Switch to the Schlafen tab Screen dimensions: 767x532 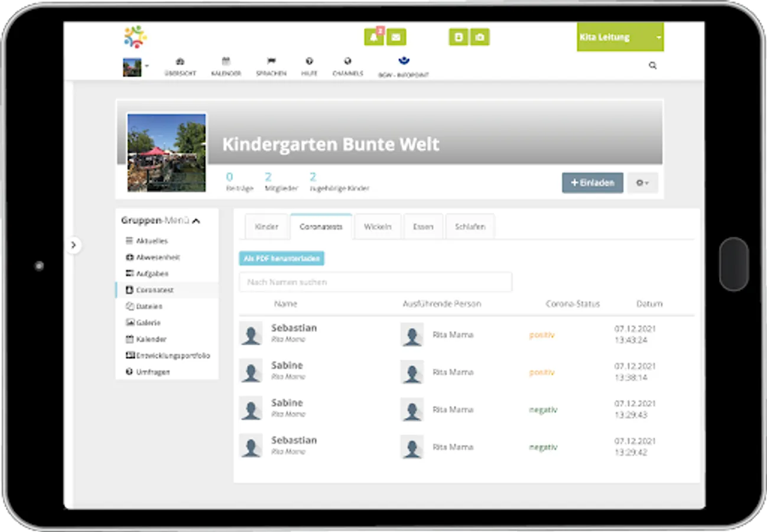[470, 226]
